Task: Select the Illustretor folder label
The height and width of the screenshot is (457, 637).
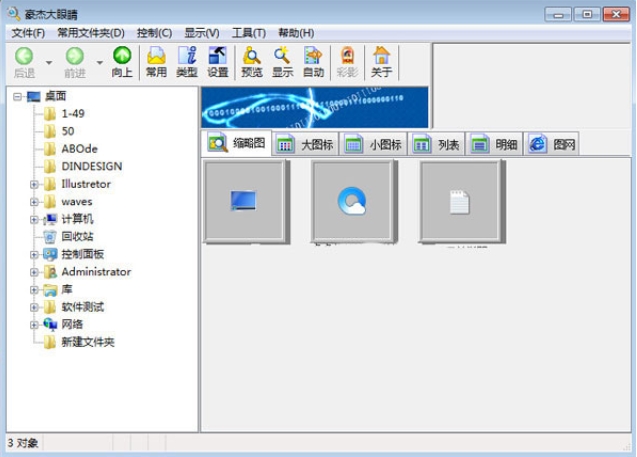Action: [x=86, y=184]
